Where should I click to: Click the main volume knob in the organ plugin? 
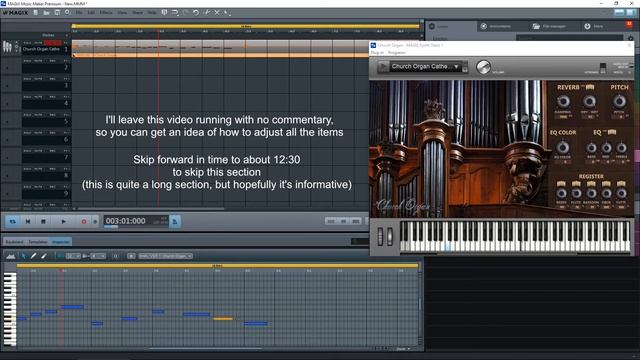pos(483,67)
